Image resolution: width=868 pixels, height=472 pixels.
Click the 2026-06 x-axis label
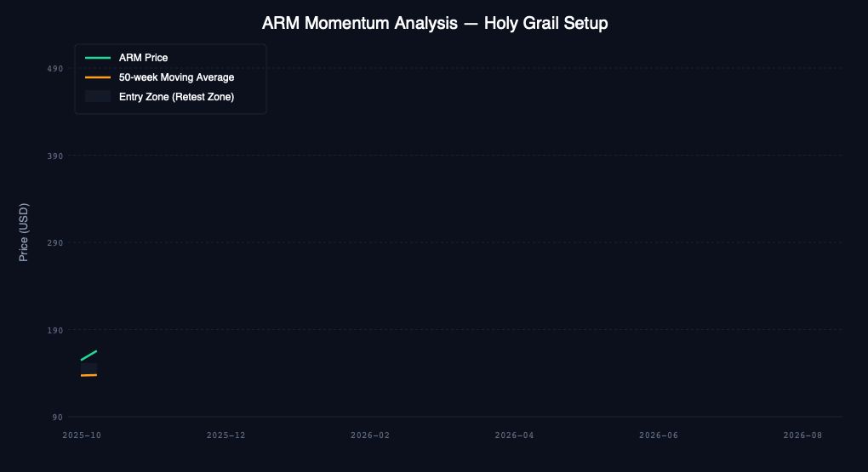click(659, 435)
